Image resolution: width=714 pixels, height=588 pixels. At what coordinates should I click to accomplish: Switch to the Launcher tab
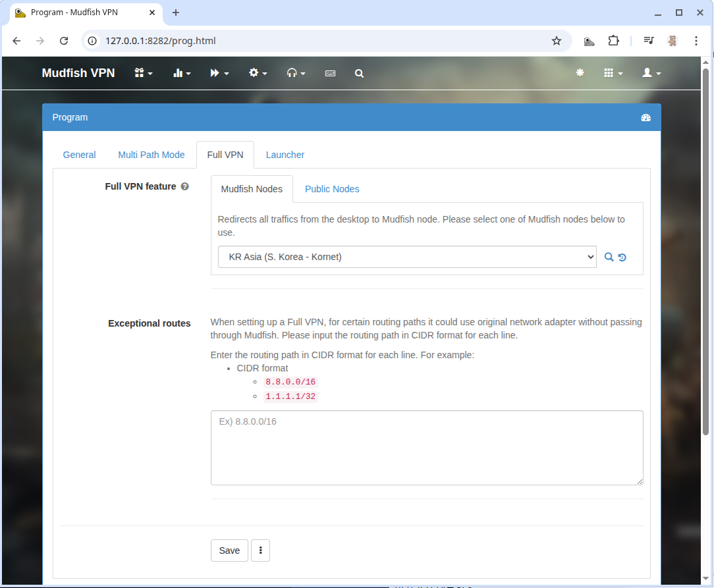285,155
